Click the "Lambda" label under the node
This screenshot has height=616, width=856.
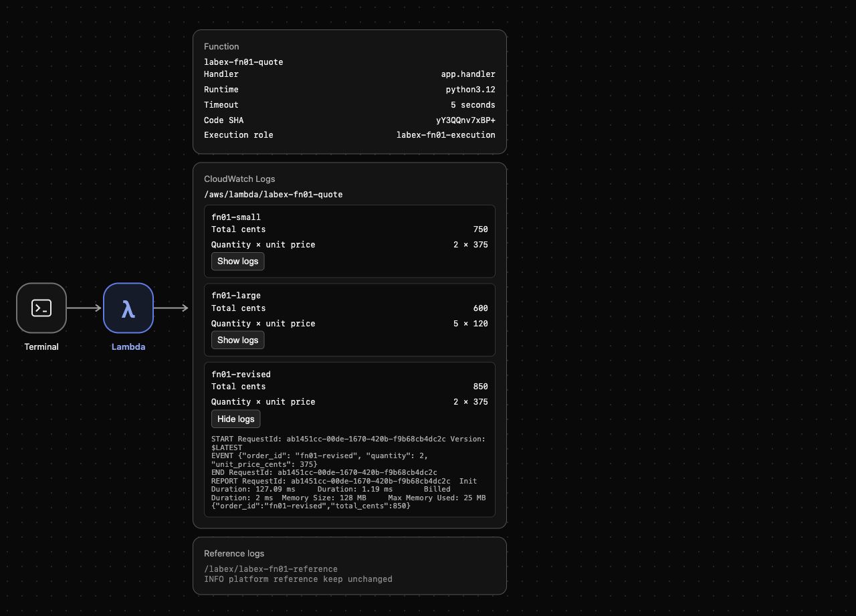(x=128, y=347)
